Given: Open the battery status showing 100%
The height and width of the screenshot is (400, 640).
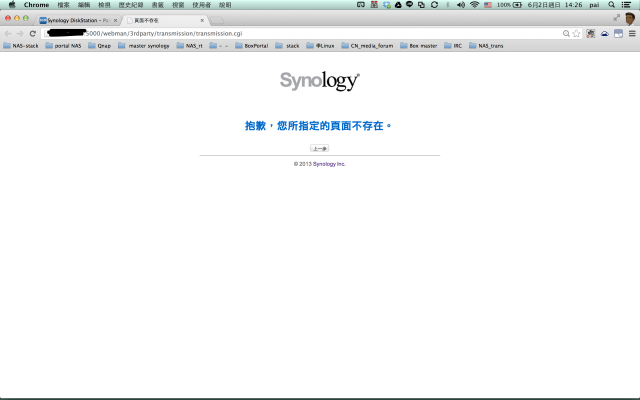Looking at the screenshot, I should [x=509, y=4].
